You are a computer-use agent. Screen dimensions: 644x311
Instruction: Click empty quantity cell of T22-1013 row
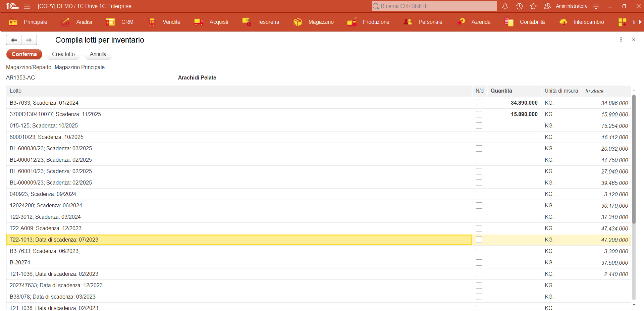(x=514, y=240)
